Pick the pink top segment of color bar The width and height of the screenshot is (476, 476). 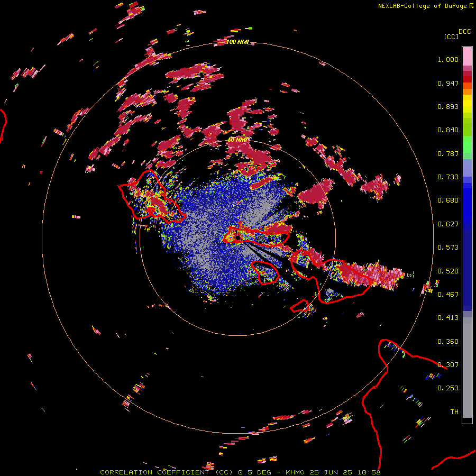pyautogui.click(x=467, y=56)
